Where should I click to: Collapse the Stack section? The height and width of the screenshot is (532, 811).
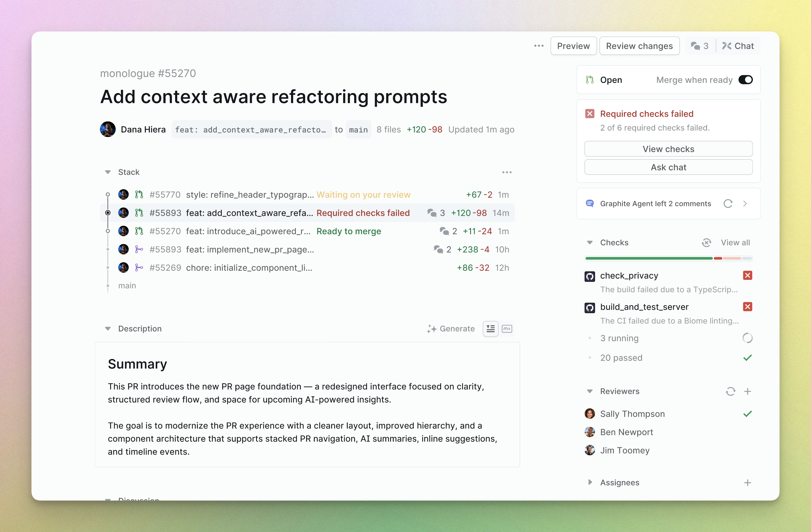point(108,172)
